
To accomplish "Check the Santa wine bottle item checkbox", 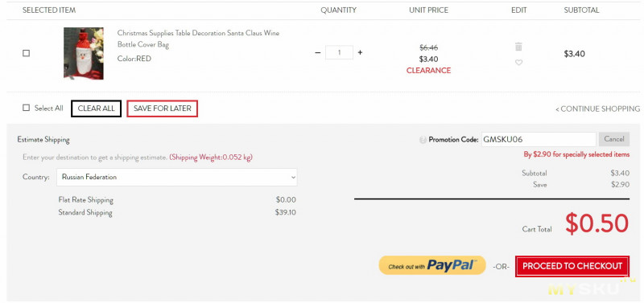I will (27, 53).
